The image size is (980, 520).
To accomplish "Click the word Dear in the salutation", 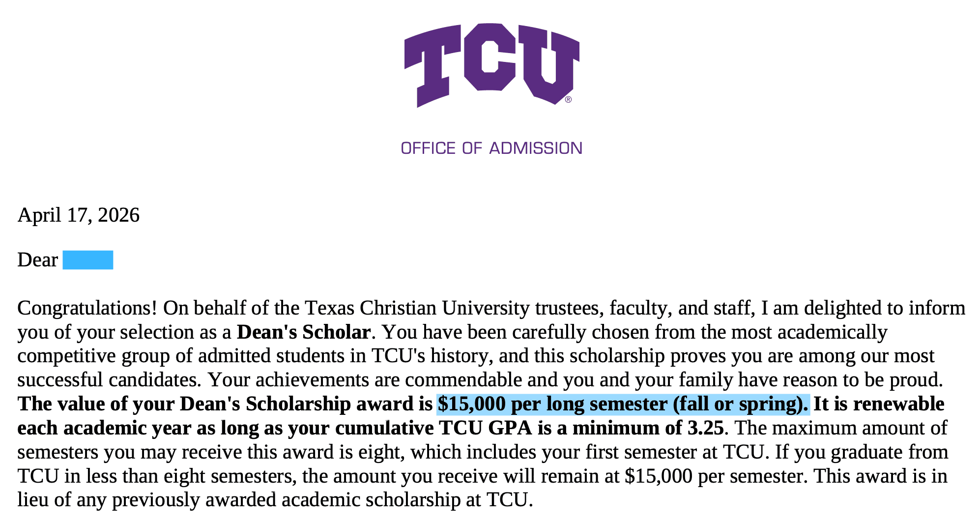I will [38, 260].
